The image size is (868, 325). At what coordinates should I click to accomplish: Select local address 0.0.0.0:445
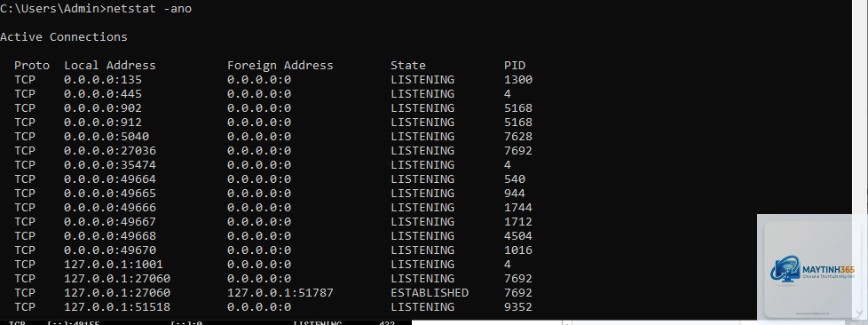point(103,94)
